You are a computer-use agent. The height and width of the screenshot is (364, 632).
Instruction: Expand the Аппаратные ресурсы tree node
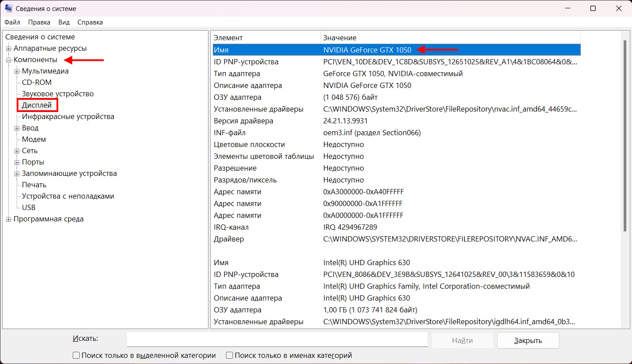pyautogui.click(x=8, y=49)
